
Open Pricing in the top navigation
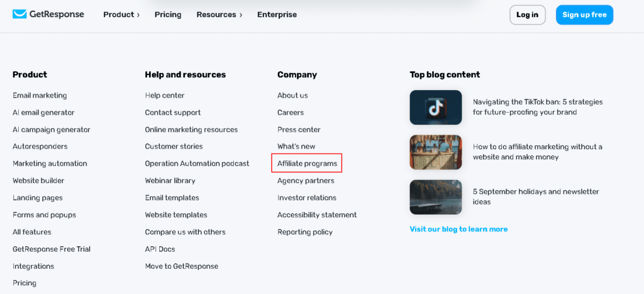pos(168,15)
